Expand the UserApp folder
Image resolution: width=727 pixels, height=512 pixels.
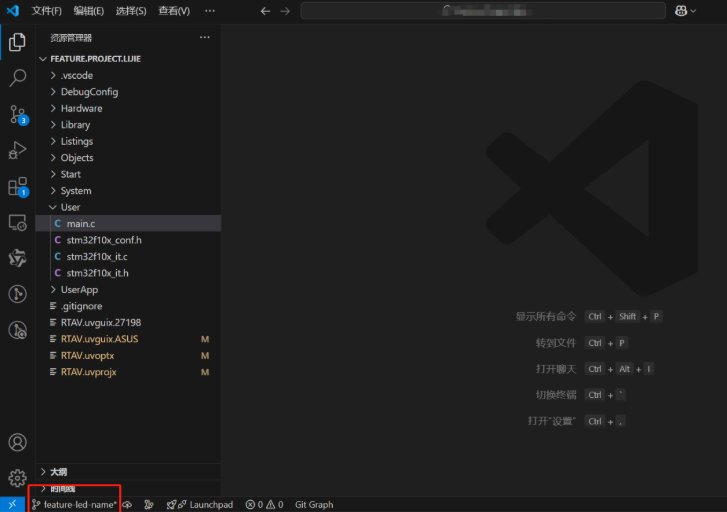point(128,289)
